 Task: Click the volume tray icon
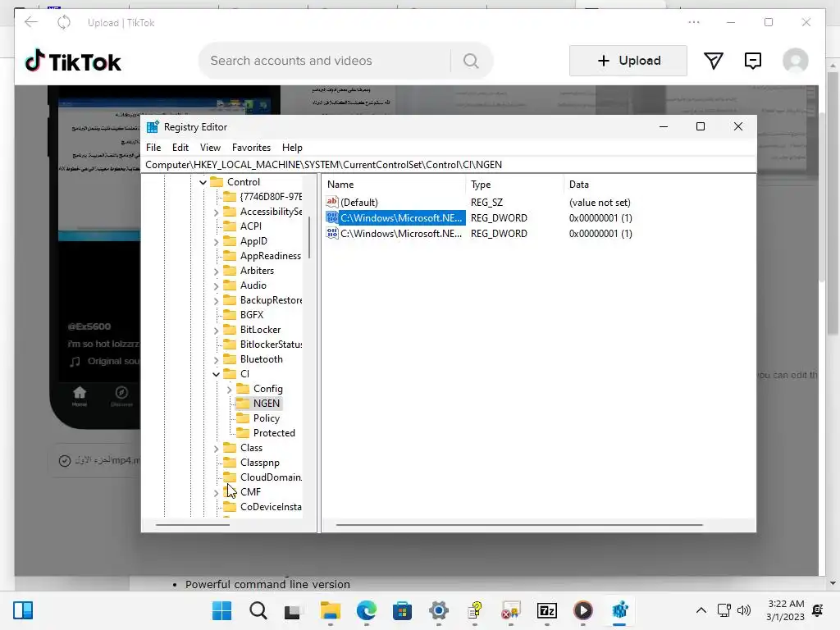(x=744, y=610)
